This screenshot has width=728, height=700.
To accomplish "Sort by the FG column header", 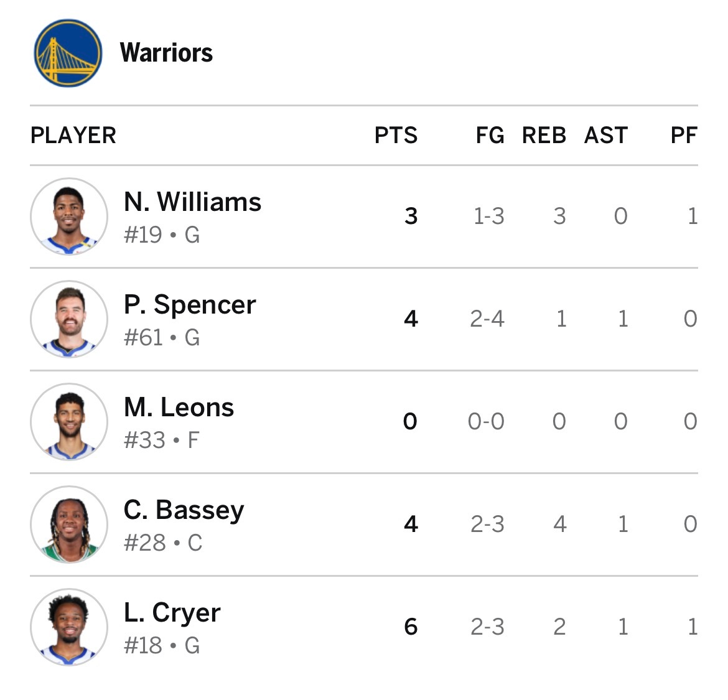I will [x=490, y=136].
